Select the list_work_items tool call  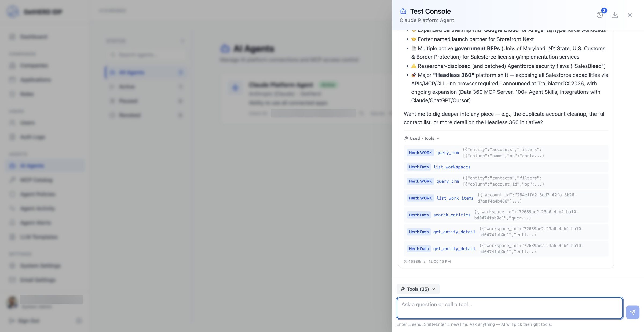click(506, 198)
